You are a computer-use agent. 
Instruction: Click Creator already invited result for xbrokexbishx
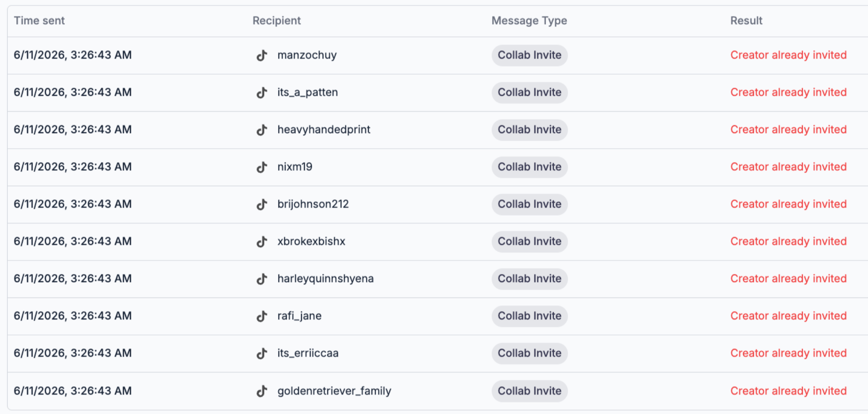pyautogui.click(x=788, y=241)
